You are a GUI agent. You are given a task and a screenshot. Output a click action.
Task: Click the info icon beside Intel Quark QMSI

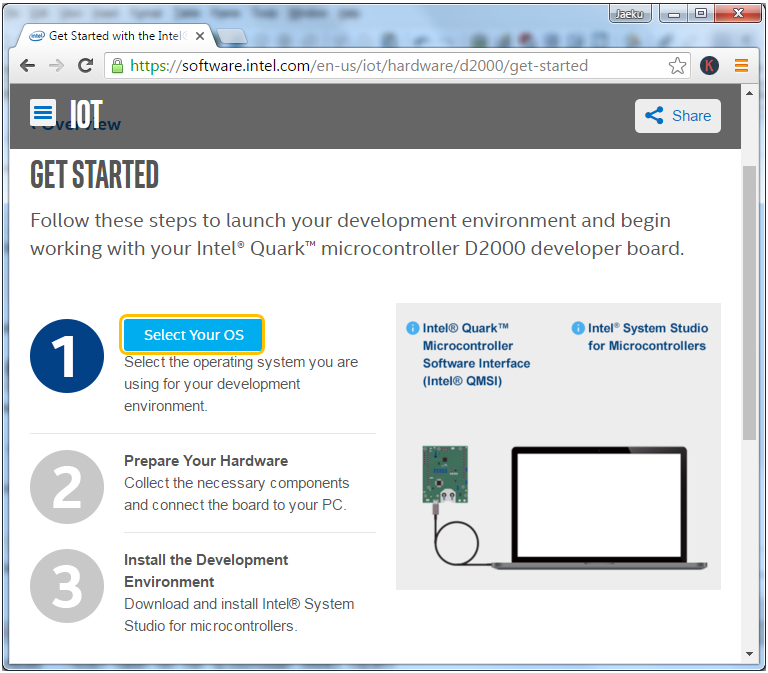click(412, 328)
